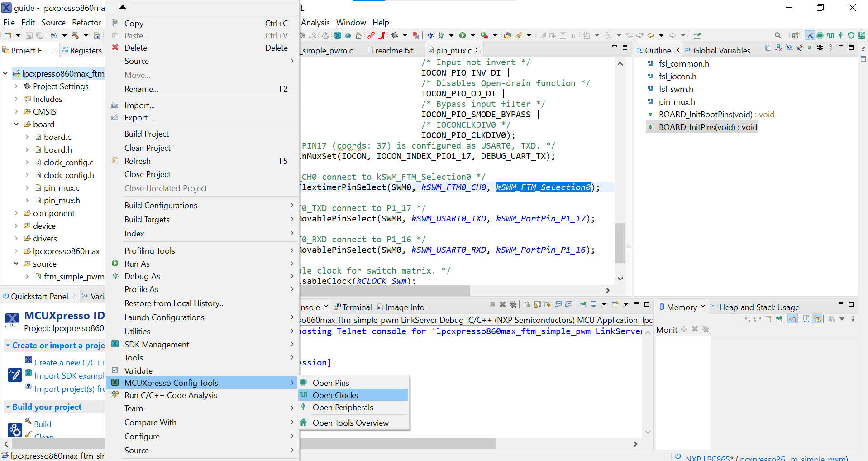868x461 pixels.
Task: Click the hammer Build icon in toolbar
Action: pos(75,35)
